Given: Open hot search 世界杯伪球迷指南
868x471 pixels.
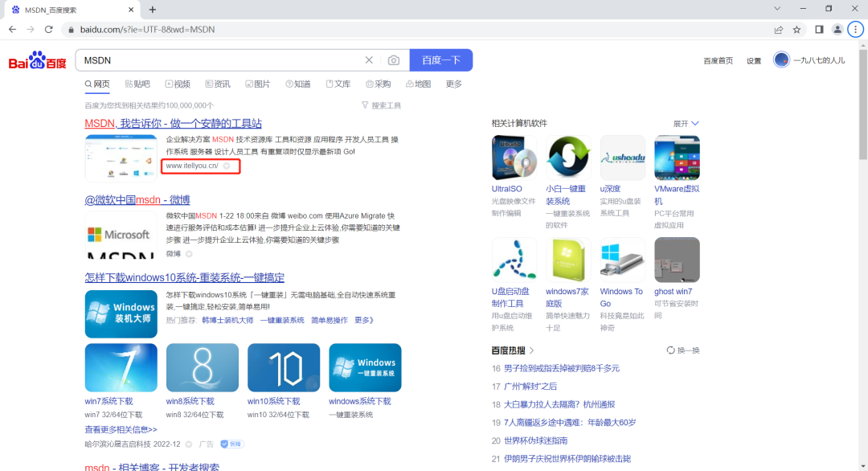Looking at the screenshot, I should tap(536, 440).
